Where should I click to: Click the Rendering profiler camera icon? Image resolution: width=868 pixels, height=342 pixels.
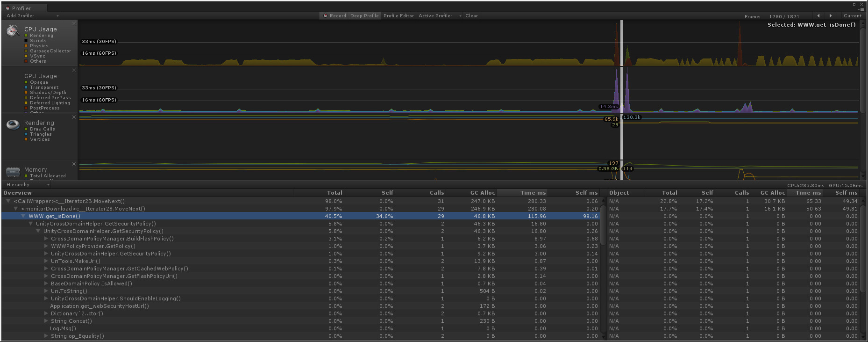[x=13, y=124]
